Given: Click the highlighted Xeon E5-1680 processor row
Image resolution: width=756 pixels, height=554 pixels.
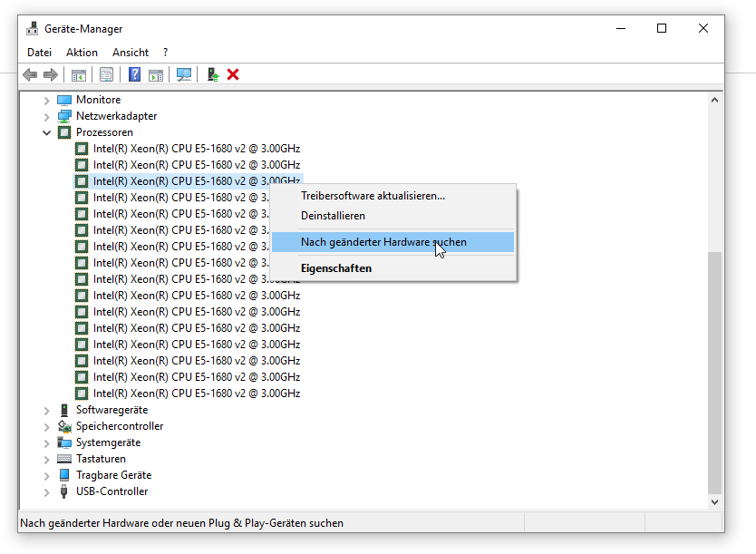Looking at the screenshot, I should tap(188, 180).
